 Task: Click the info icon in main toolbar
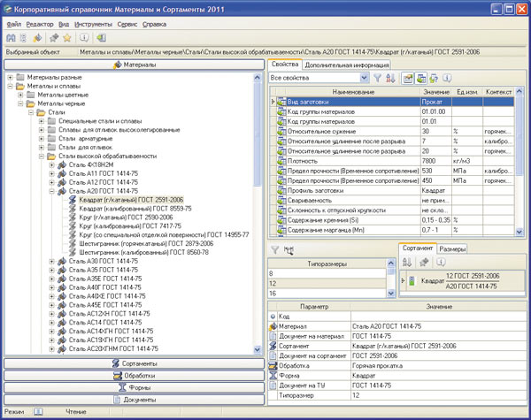pos(83,39)
